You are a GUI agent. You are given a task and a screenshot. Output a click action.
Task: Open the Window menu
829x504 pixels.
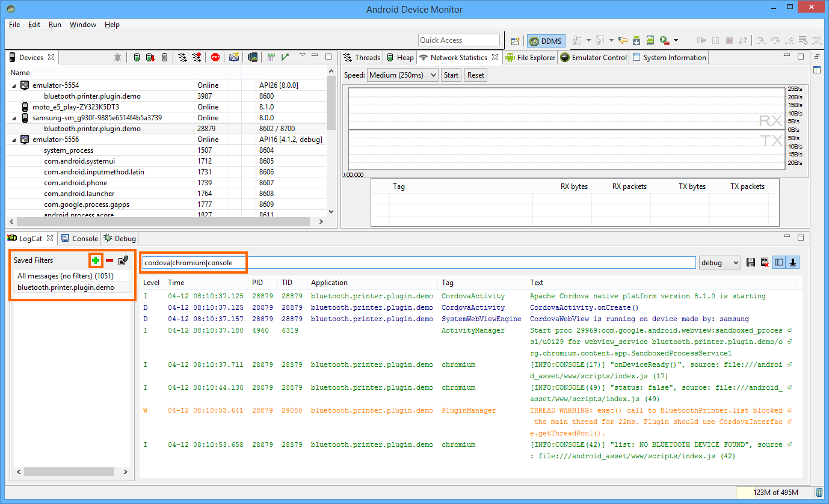(x=82, y=25)
